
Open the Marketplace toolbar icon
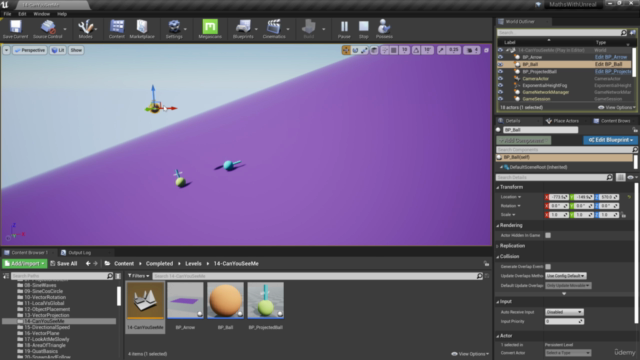pyautogui.click(x=142, y=29)
